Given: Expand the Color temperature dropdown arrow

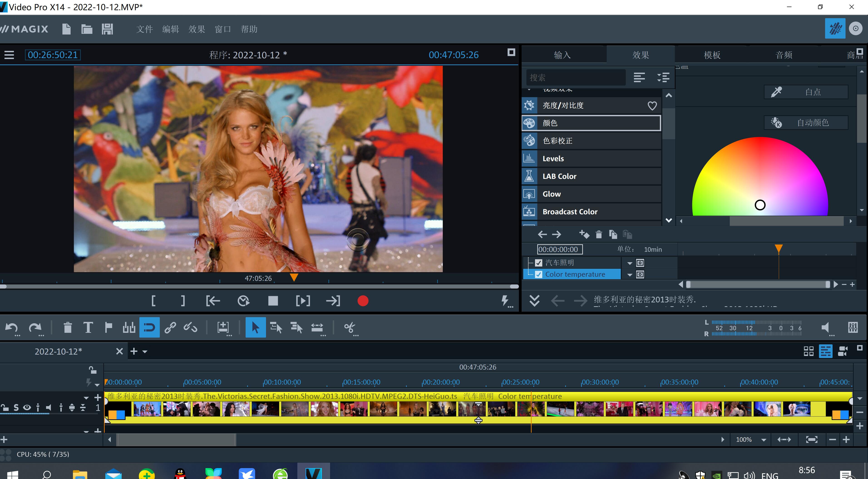Looking at the screenshot, I should pyautogui.click(x=629, y=275).
